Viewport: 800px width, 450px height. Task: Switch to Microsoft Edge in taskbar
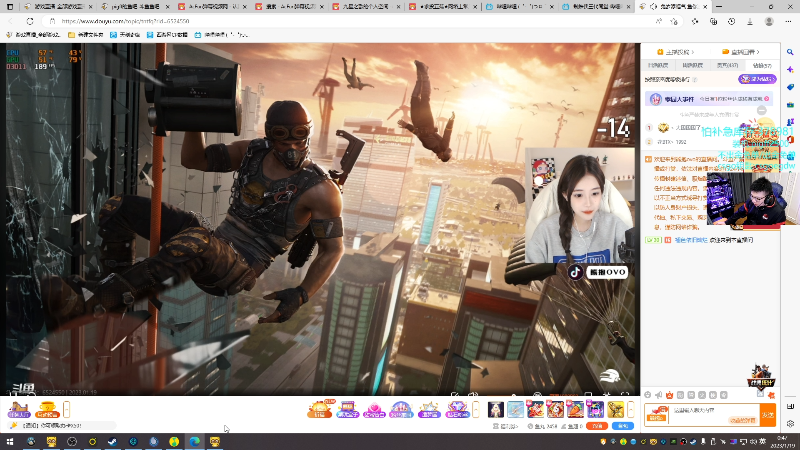coord(194,441)
